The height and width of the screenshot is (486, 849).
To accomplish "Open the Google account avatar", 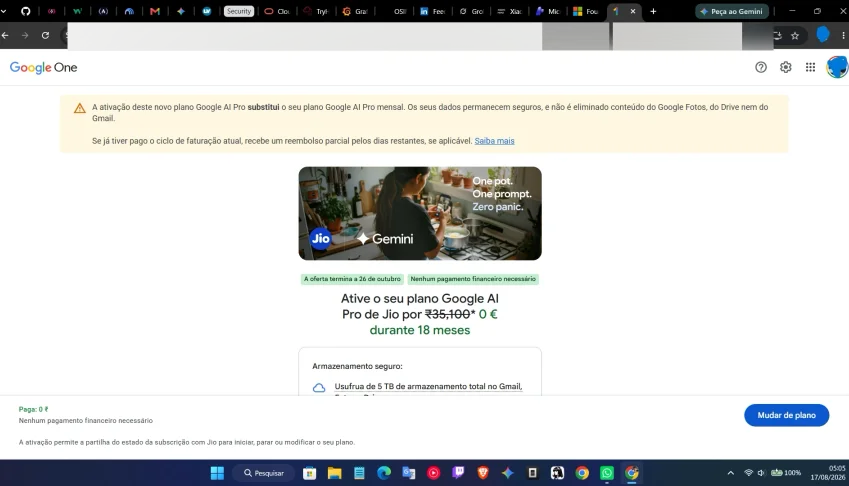I will tap(837, 67).
